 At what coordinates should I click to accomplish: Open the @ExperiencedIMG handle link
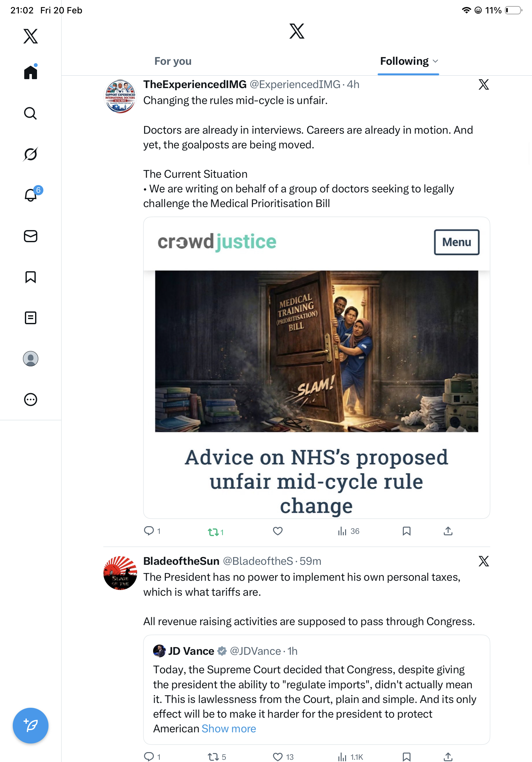click(295, 85)
